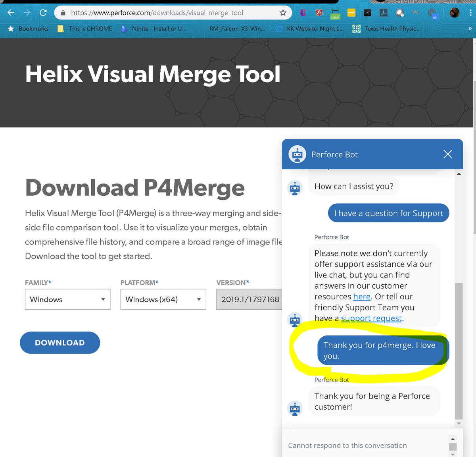Click 'Thank you for being a Perforce customer!' message

click(374, 401)
